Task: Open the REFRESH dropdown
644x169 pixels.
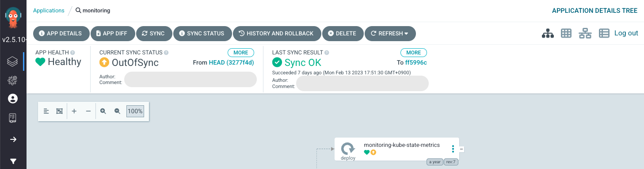Action: click(390, 33)
